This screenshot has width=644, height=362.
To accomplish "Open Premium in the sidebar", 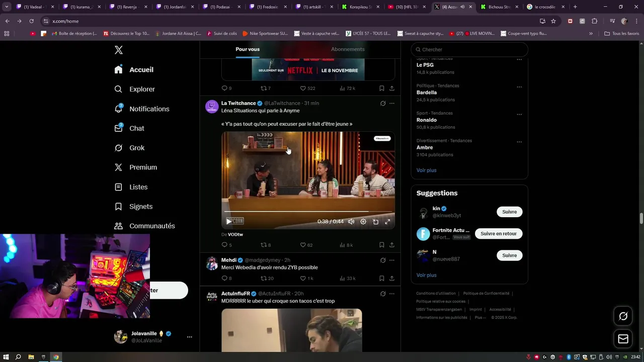I will pos(135,167).
